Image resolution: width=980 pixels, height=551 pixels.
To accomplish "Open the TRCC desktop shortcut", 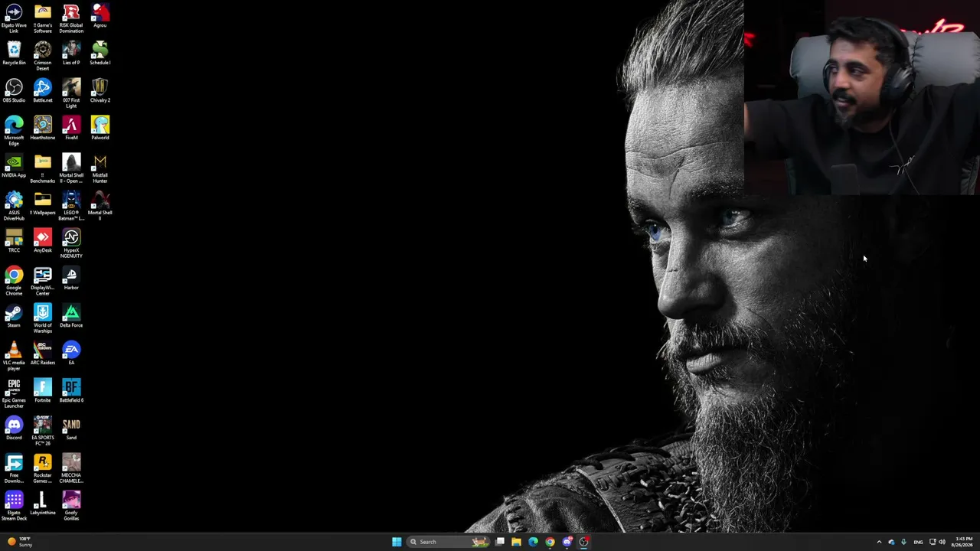I will click(x=14, y=241).
